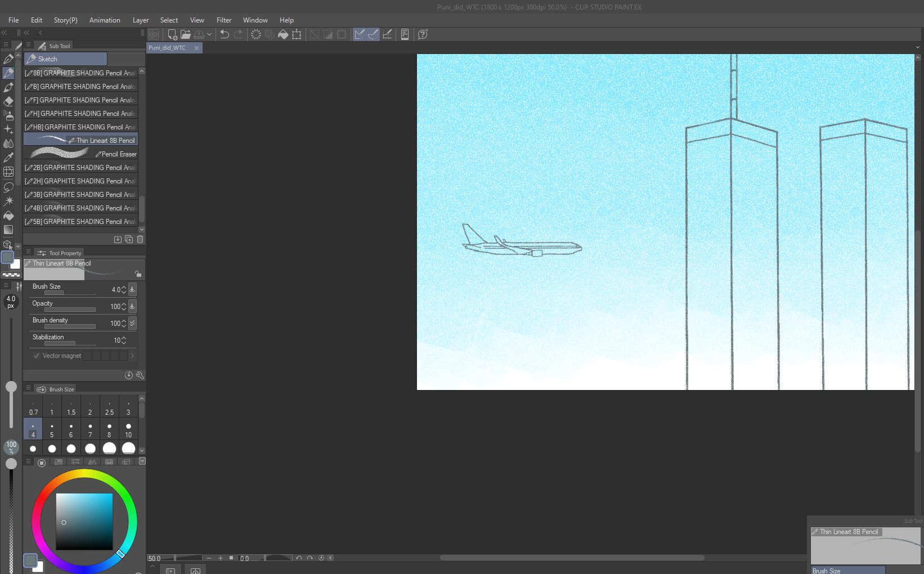Select the Brush tool in tool palette

[x=8, y=87]
